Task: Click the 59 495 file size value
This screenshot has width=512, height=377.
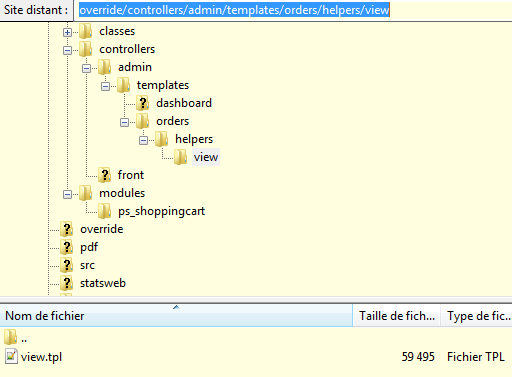Action: pos(418,357)
